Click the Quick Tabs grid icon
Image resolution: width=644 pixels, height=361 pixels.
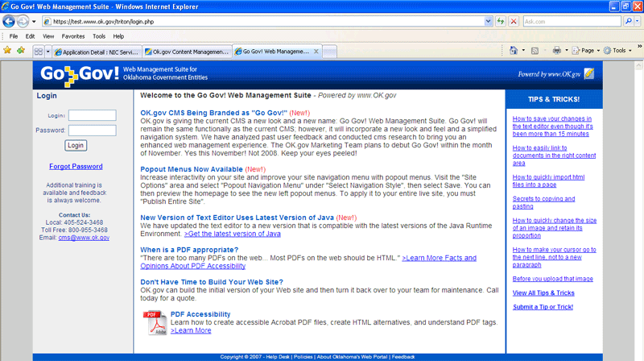point(39,52)
